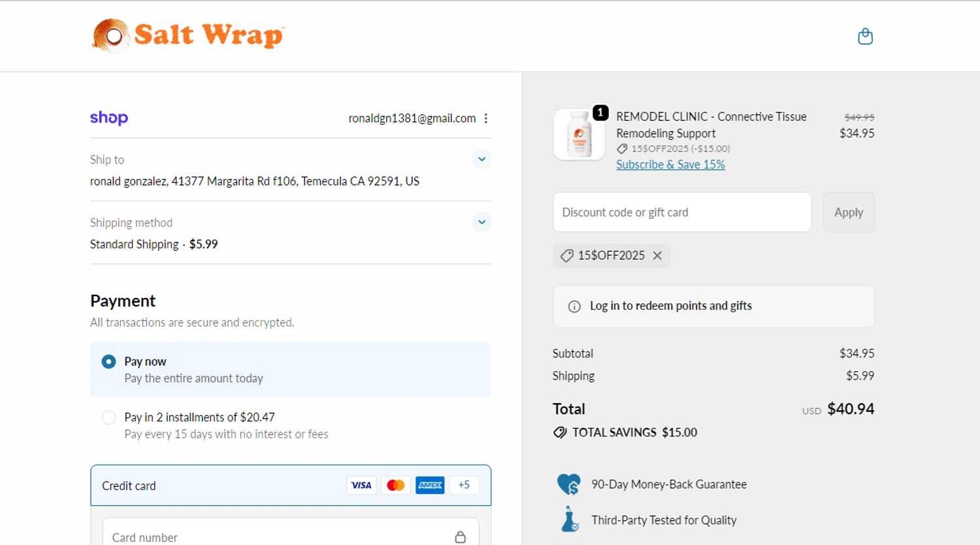Screen dimensions: 980x545
Task: Open account options three-dot menu
Action: click(x=485, y=118)
